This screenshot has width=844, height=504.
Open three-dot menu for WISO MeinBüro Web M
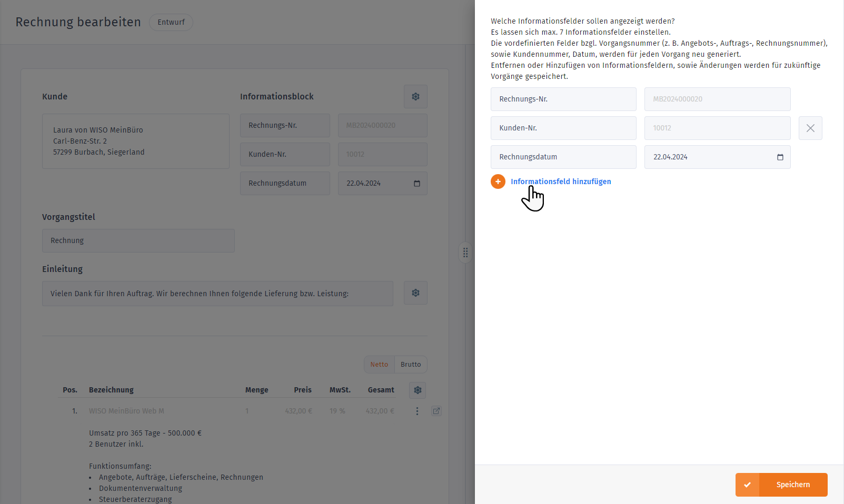coord(417,411)
